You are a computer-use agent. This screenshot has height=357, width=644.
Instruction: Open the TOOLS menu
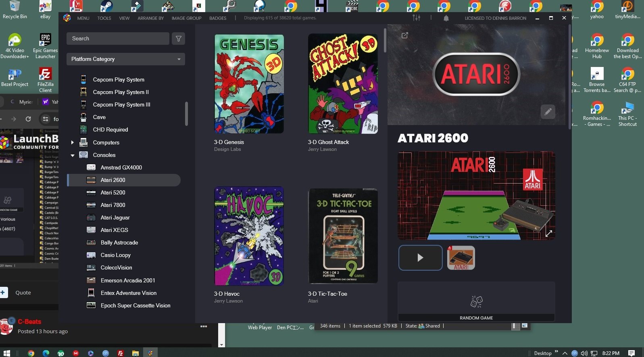coord(104,18)
